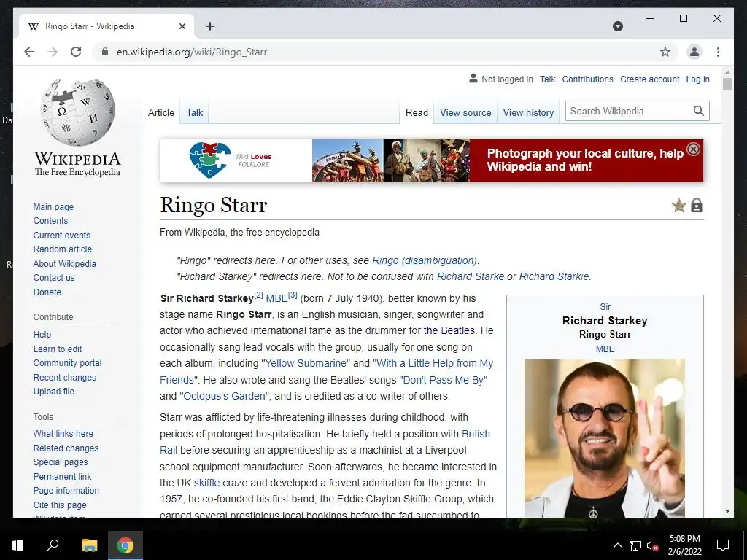Open Page information in Tools
747x560 pixels.
(x=66, y=491)
